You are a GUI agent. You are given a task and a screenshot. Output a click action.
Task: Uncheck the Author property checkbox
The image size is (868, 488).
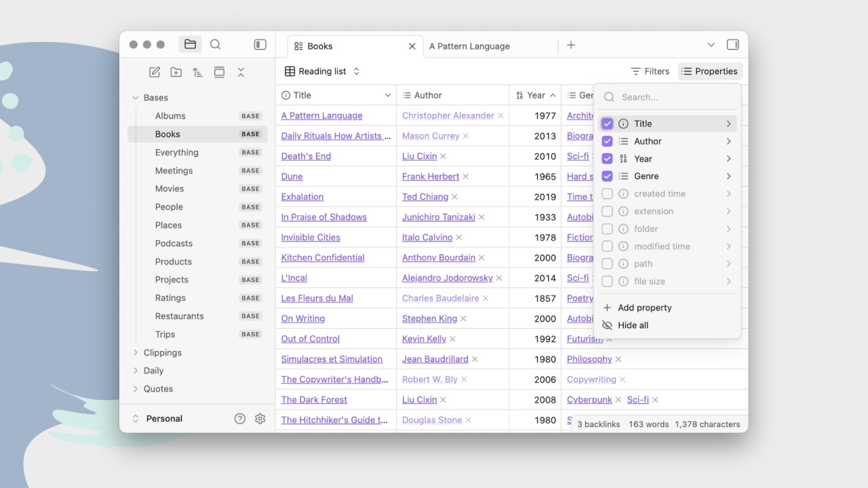tap(607, 141)
